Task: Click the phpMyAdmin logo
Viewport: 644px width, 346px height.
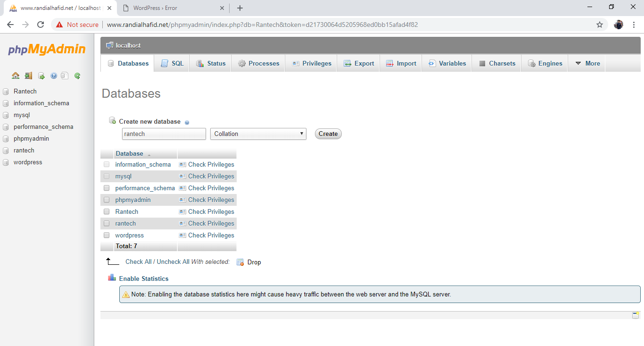Action: [x=47, y=50]
